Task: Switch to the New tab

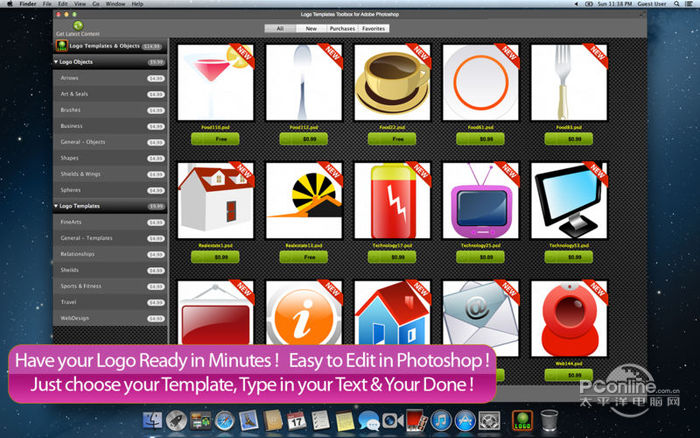Action: click(311, 29)
